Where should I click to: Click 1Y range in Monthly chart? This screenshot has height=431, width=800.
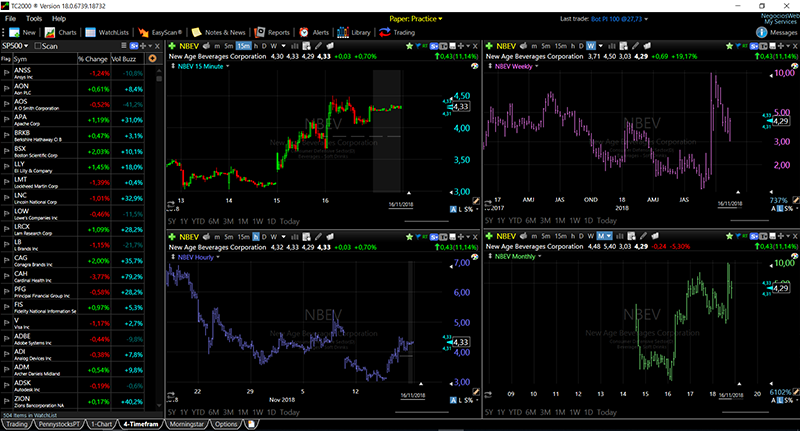501,412
